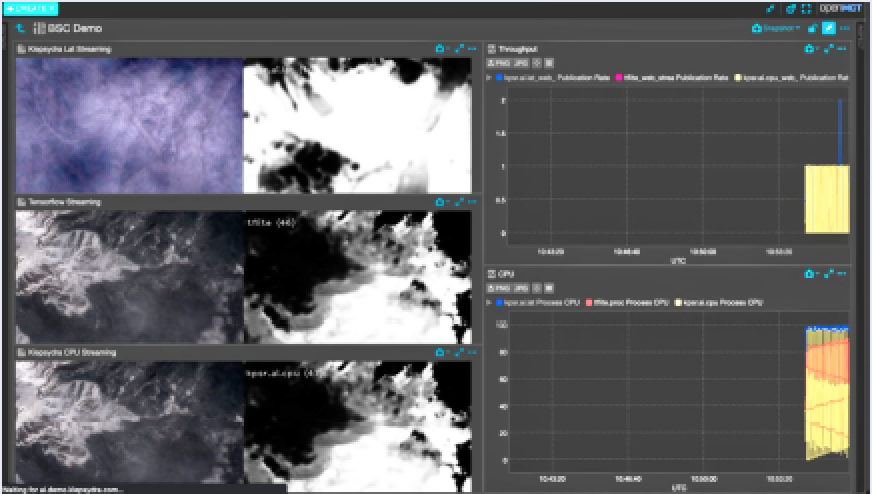Open snapshot camera in Tensorflow Streaming panel

(x=441, y=202)
